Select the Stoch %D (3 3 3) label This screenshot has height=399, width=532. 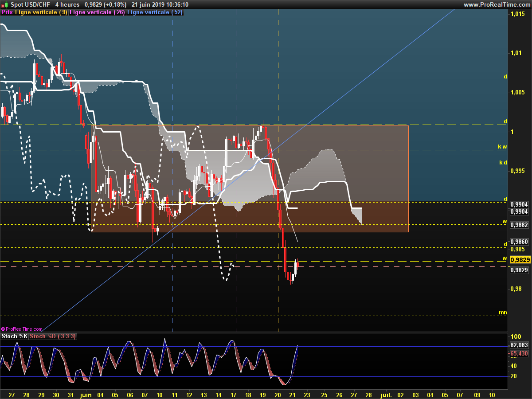coord(53,336)
